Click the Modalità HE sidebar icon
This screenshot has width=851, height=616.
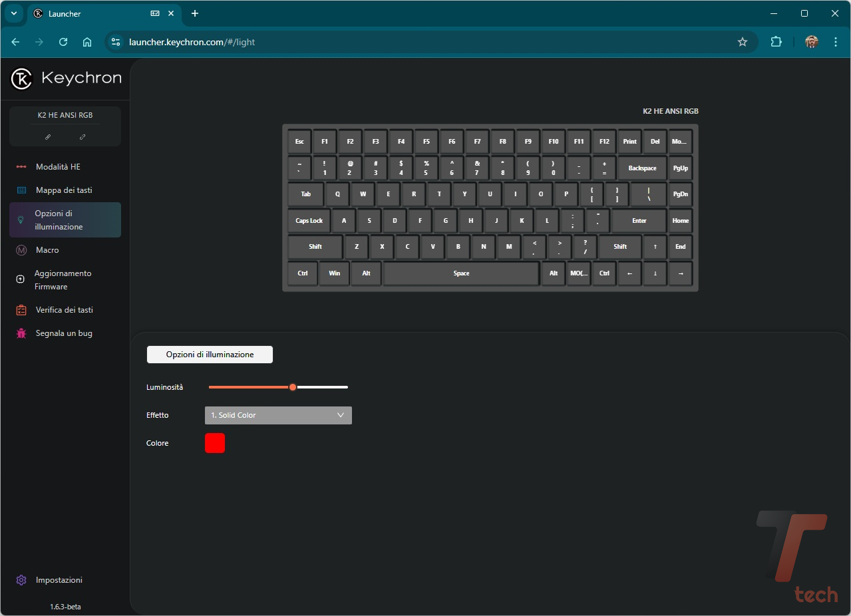[21, 167]
